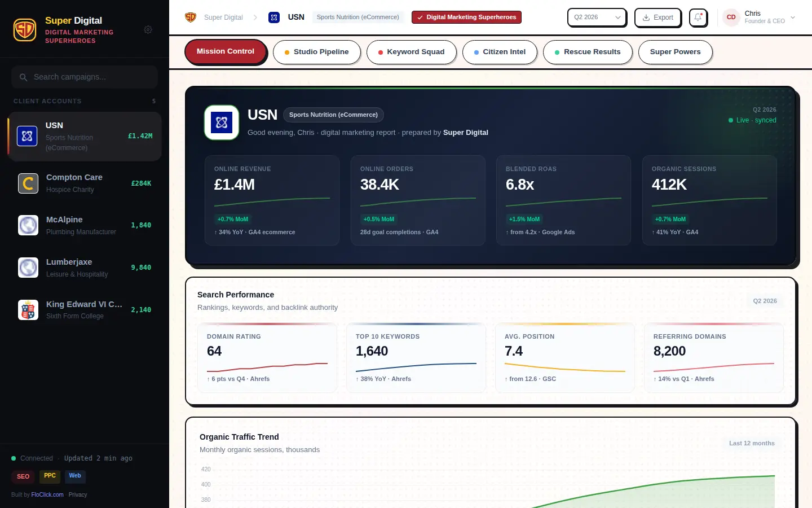Open Privacy link in sidebar footer

[x=78, y=495]
